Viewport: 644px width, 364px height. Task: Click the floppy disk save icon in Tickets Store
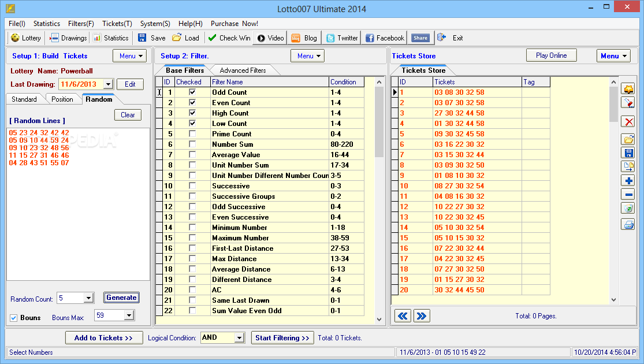coord(628,153)
